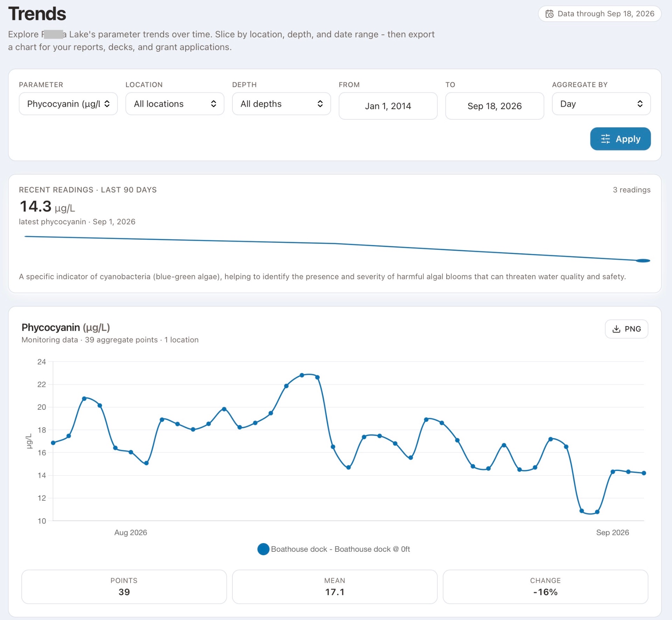
Task: Open the Aggregate By Day dropdown
Action: [x=601, y=104]
